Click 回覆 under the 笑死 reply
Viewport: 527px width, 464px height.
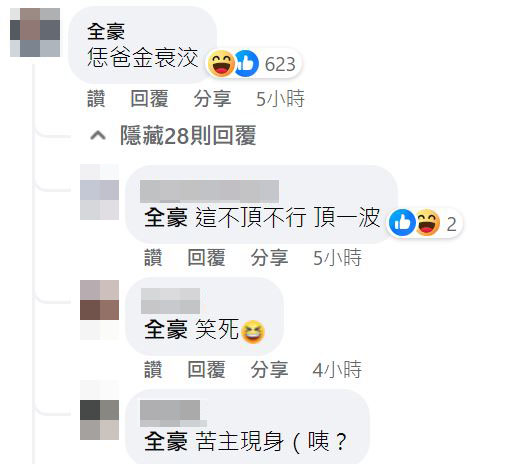[206, 370]
